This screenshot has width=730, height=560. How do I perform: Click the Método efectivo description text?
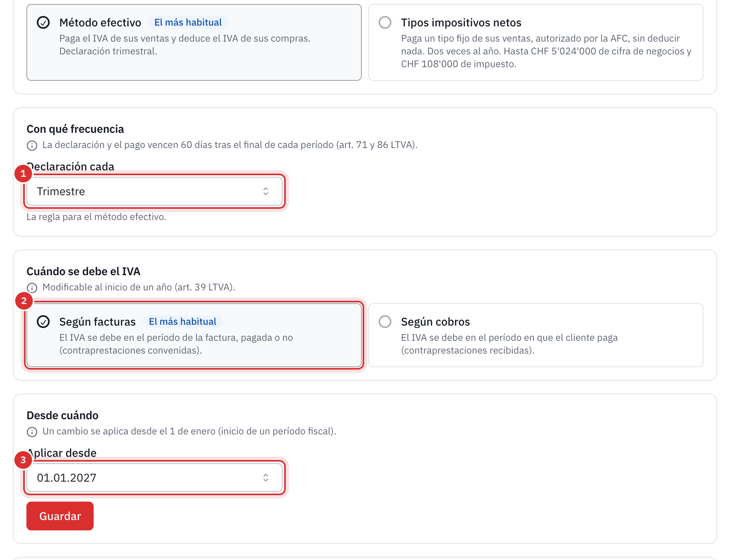pyautogui.click(x=185, y=45)
